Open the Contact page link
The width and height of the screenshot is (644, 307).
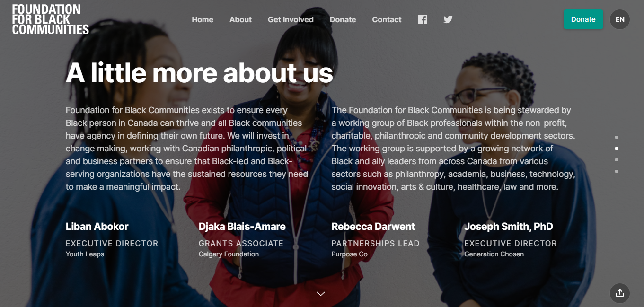tap(387, 19)
